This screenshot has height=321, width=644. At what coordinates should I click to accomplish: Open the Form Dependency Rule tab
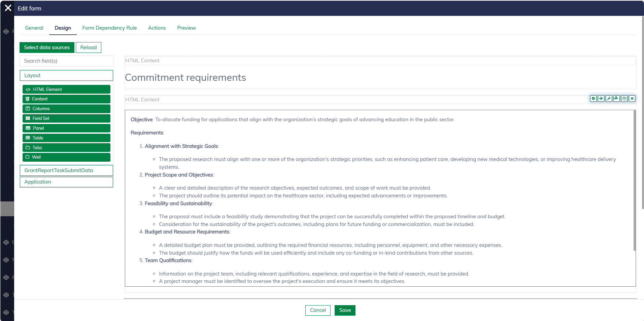(x=109, y=28)
